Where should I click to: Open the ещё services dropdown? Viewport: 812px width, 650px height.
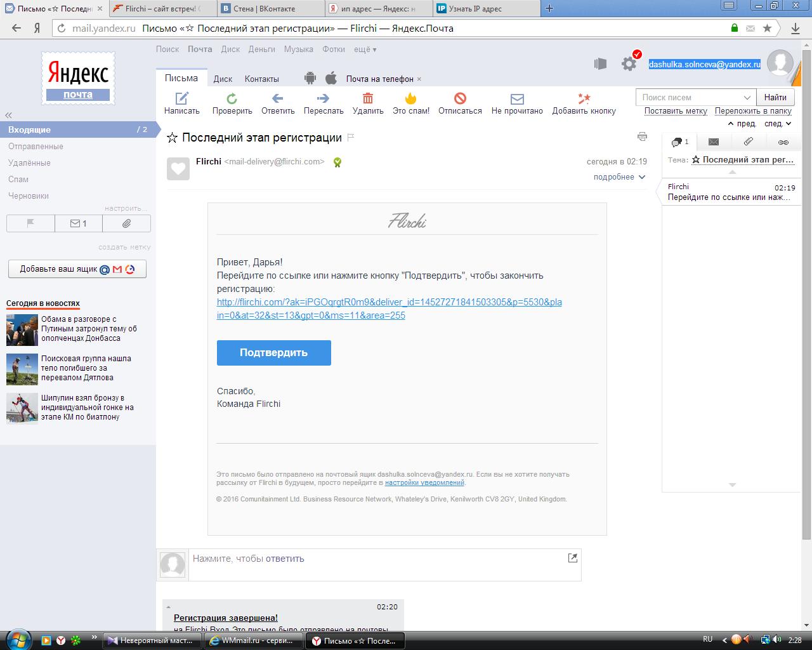(365, 49)
